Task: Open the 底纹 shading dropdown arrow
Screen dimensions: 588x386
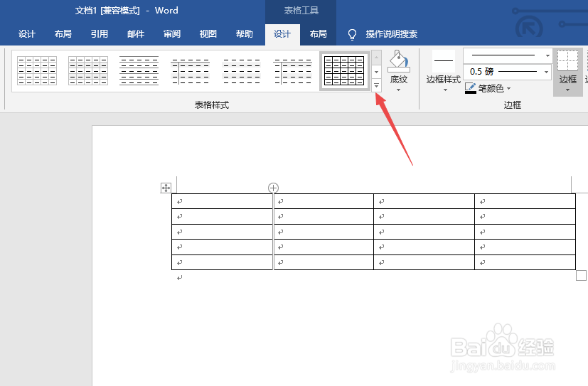Action: [399, 90]
